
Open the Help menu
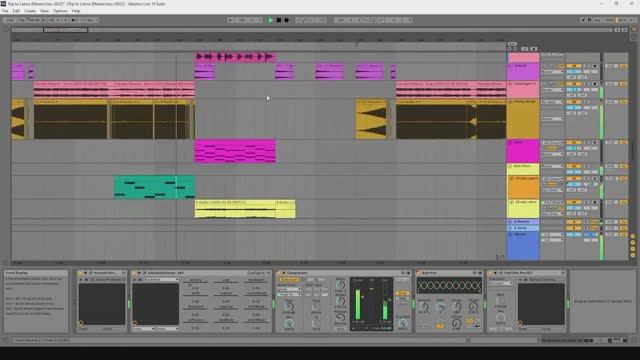(x=76, y=11)
